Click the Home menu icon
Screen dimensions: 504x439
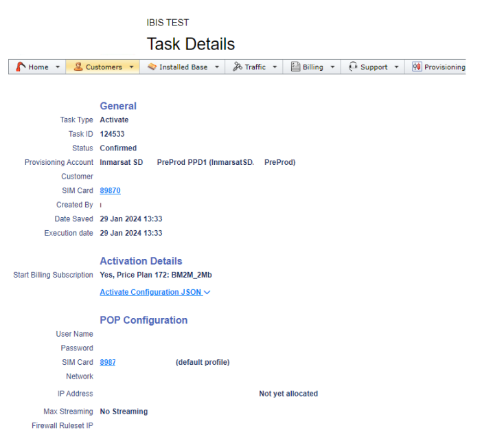pos(21,67)
